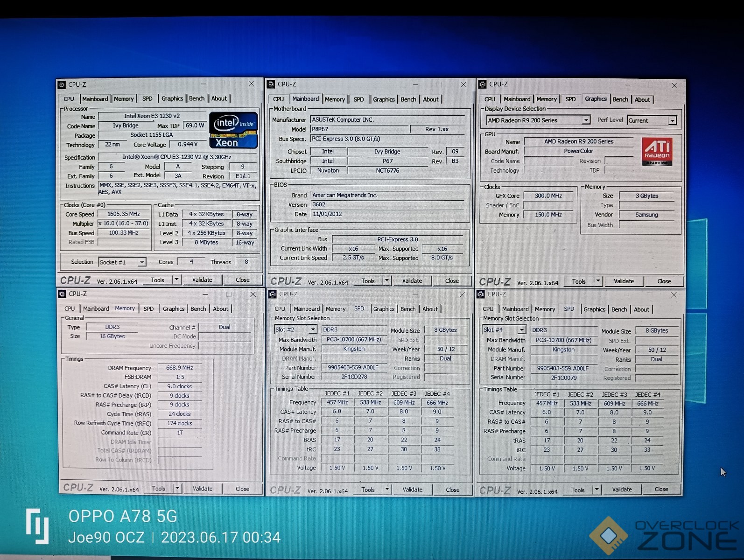
Task: Open the Socket #1 selection dropdown
Action: [x=122, y=262]
